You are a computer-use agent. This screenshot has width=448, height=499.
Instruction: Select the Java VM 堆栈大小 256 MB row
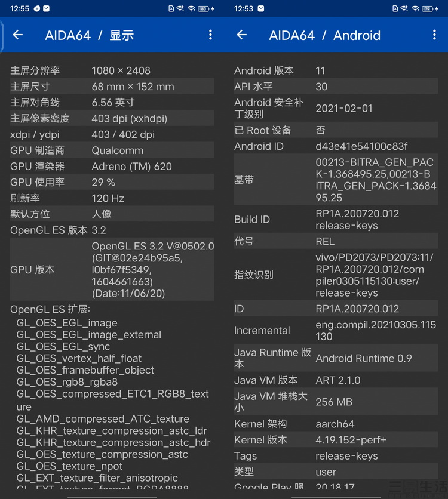(336, 402)
